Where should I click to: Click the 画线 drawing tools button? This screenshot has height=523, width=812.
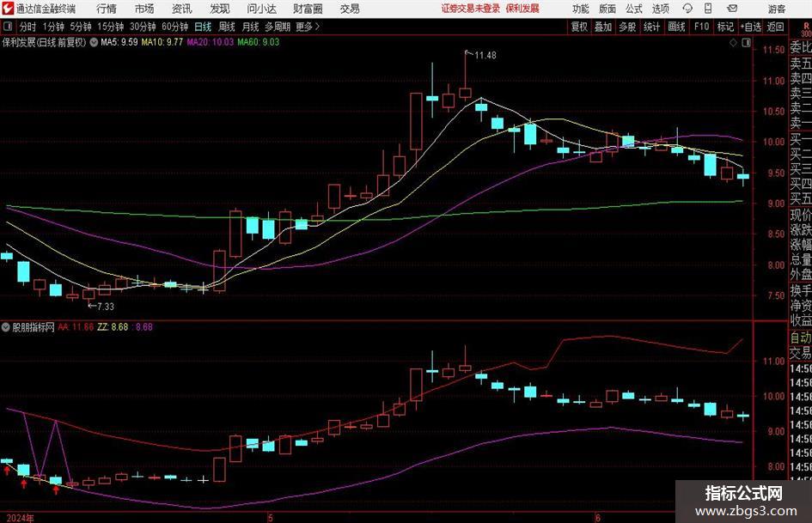click(x=676, y=27)
